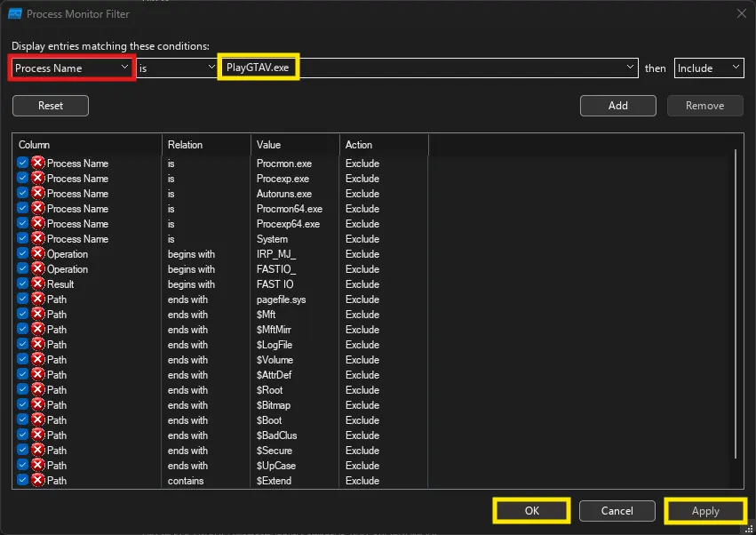
Task: Click the red X icon in the $Extend row
Action: pyautogui.click(x=38, y=480)
